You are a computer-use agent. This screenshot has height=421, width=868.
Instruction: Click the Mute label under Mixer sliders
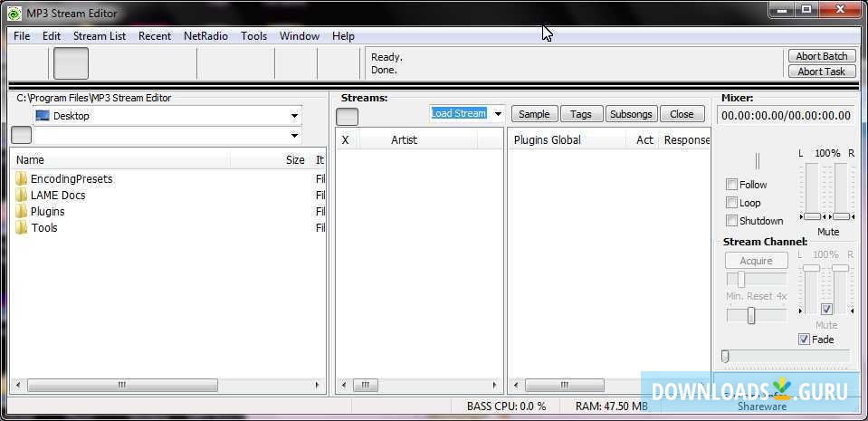828,232
